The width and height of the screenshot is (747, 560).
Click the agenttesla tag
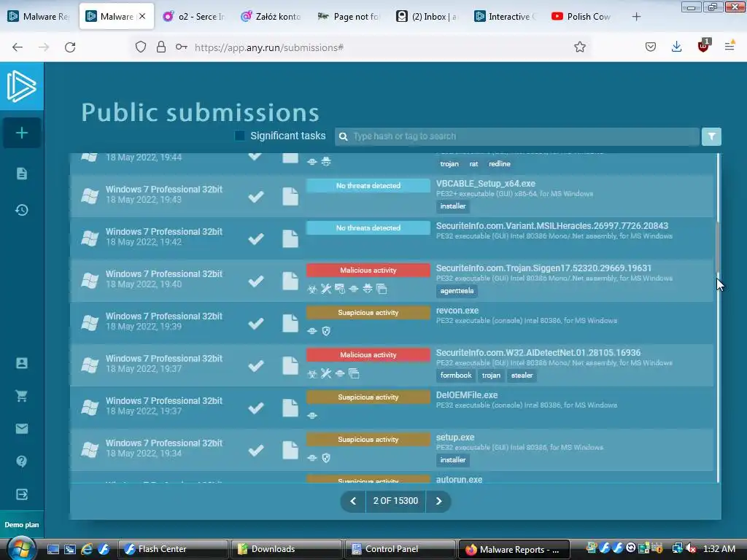pyautogui.click(x=457, y=290)
